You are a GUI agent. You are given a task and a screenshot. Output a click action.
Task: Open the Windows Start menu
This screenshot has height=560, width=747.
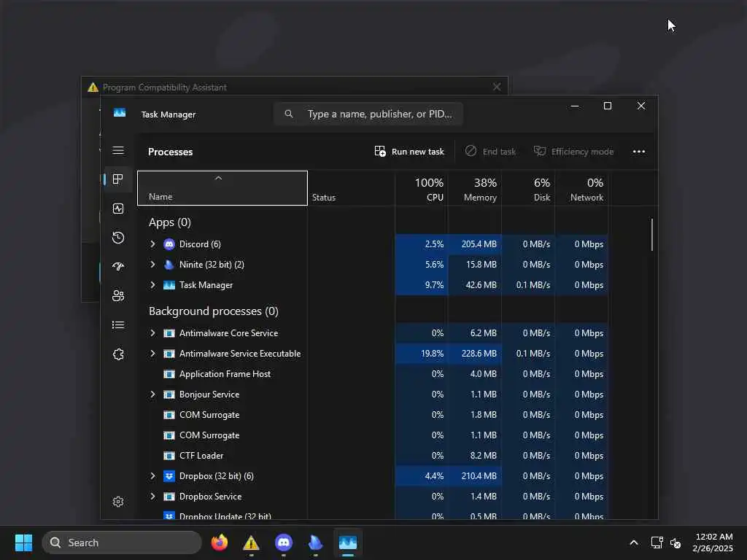[23, 542]
